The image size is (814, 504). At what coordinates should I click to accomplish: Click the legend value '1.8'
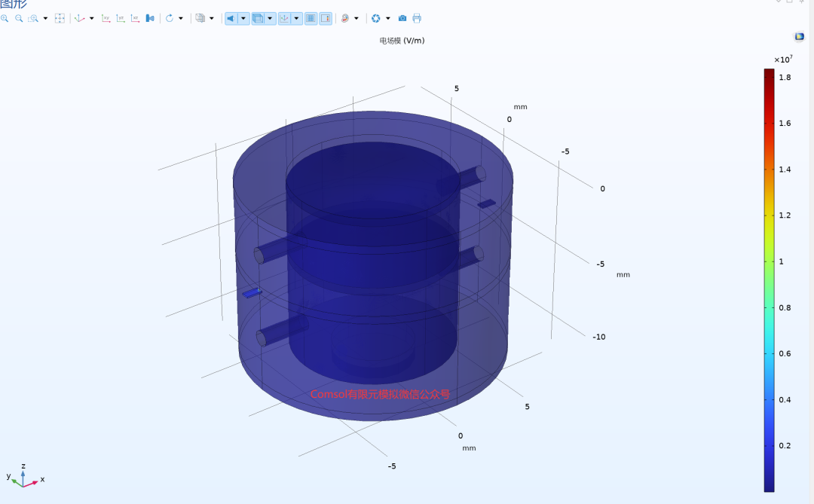(785, 78)
